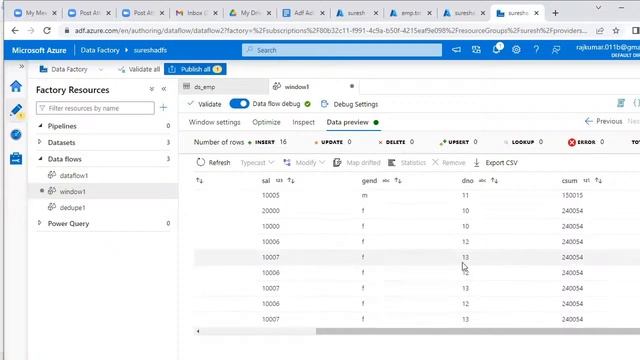This screenshot has height=360, width=640.
Task: Expand all resources double-arrow icon
Action: tap(151, 89)
